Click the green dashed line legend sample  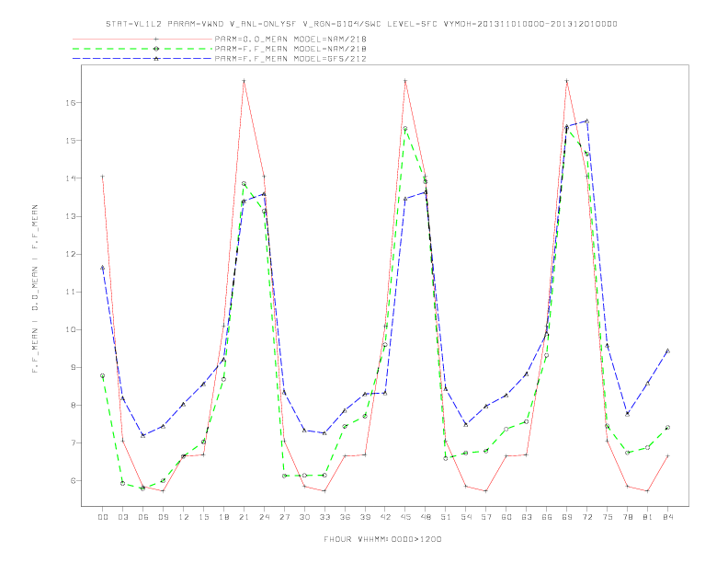tap(142, 49)
